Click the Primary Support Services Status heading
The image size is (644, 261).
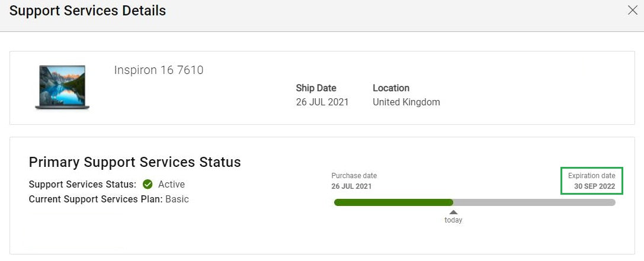134,162
